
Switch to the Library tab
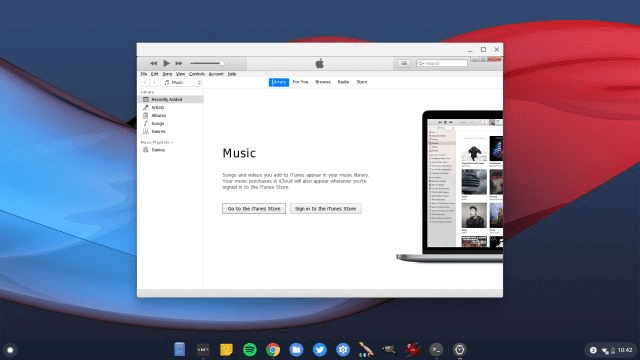pyautogui.click(x=279, y=82)
